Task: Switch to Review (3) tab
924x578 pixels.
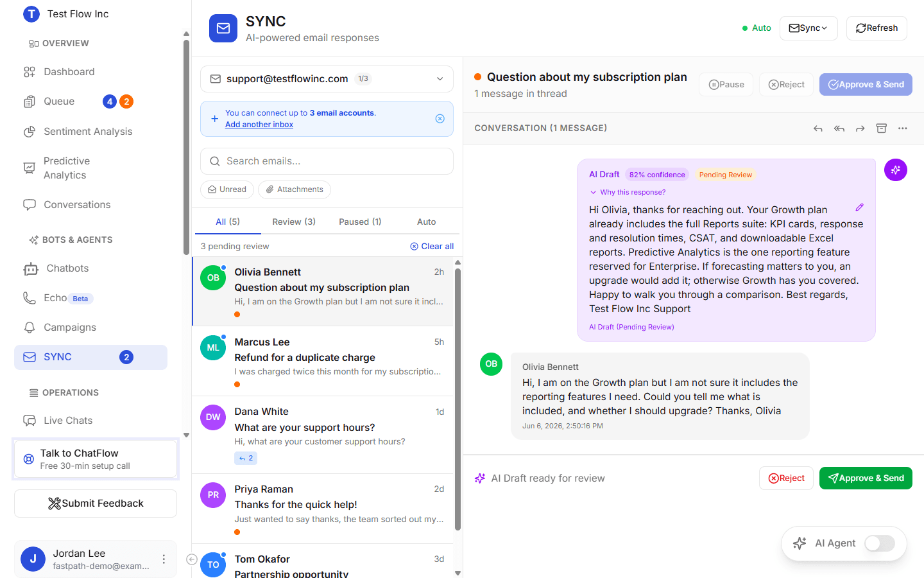Action: [294, 222]
